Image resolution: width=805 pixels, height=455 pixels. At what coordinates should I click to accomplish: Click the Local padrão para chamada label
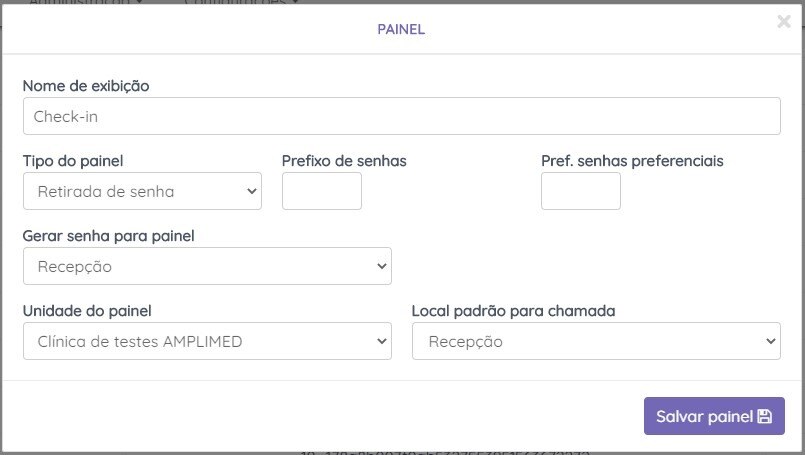(x=513, y=311)
